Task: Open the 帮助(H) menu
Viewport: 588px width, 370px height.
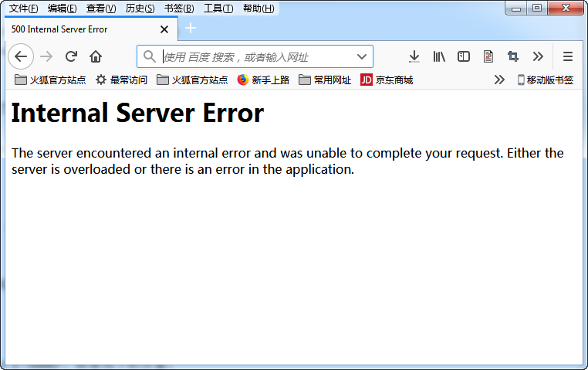Action: point(259,8)
